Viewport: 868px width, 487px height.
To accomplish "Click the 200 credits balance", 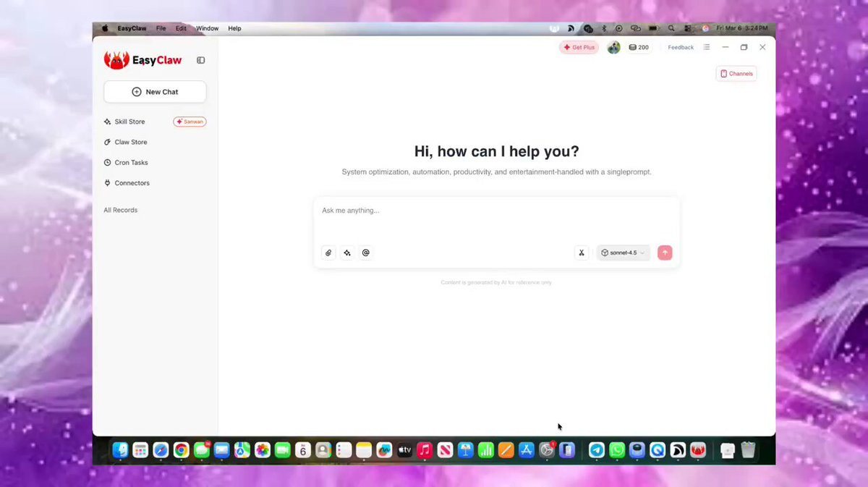I will pyautogui.click(x=639, y=47).
